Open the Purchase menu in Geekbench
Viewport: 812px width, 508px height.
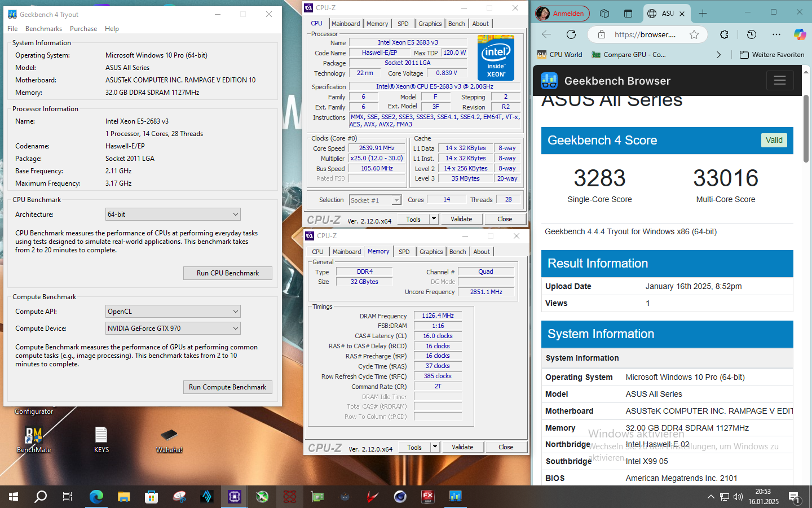(83, 29)
